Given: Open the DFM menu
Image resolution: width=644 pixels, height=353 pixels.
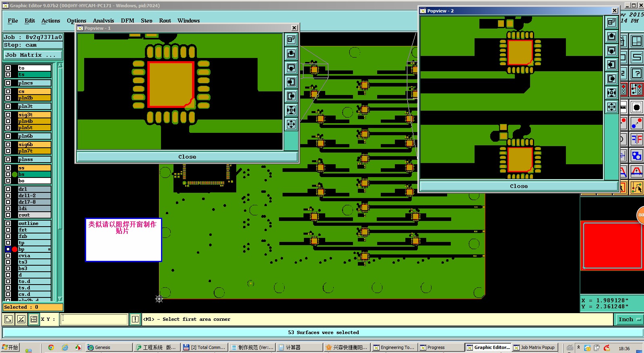Looking at the screenshot, I should (x=128, y=21).
